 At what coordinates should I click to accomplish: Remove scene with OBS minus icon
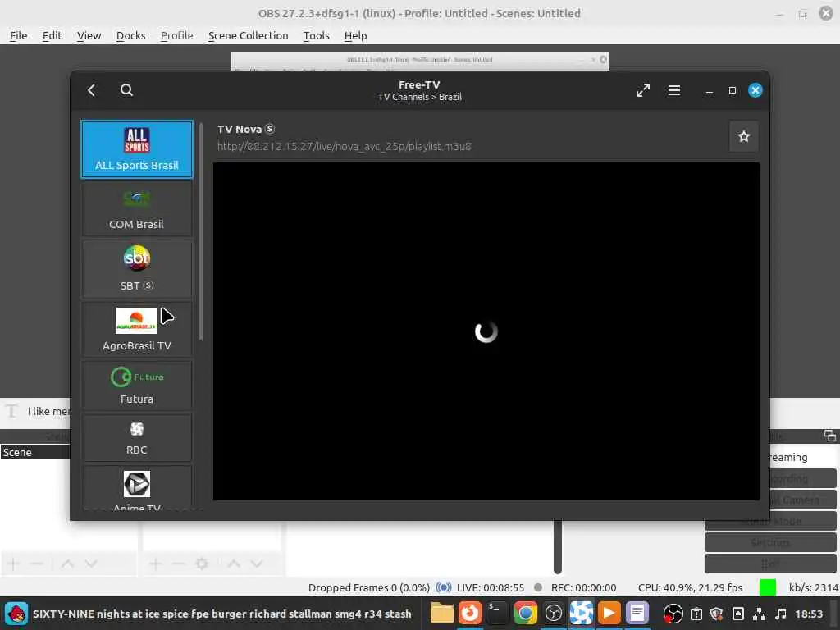(36, 564)
